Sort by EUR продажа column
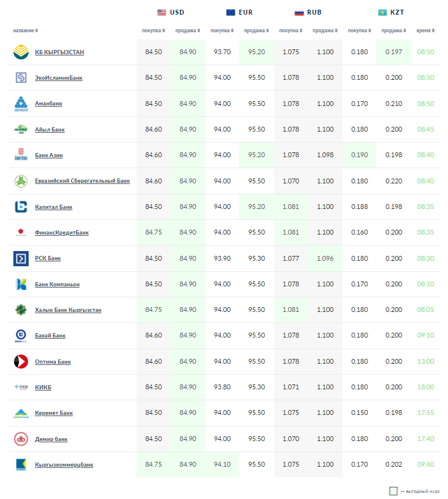Viewport: 448px width, 499px height. (256, 30)
